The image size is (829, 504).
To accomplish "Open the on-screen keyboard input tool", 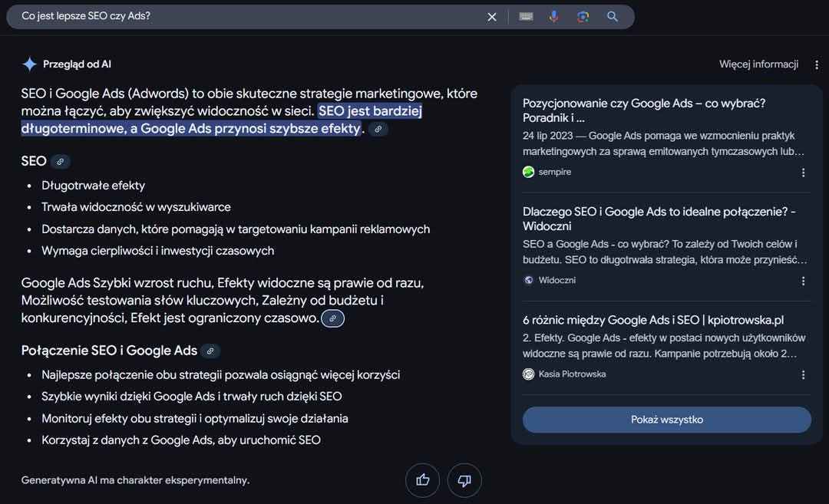I will 526,17.
